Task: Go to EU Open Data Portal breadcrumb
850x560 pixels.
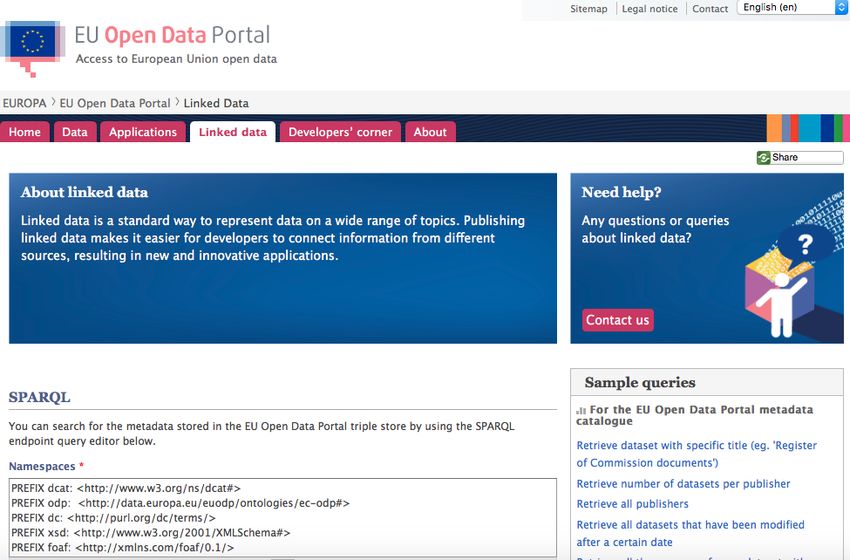Action: [x=115, y=103]
